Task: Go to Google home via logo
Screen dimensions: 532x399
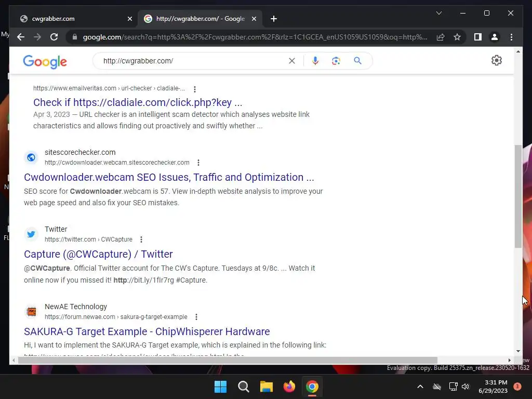Action: click(45, 62)
